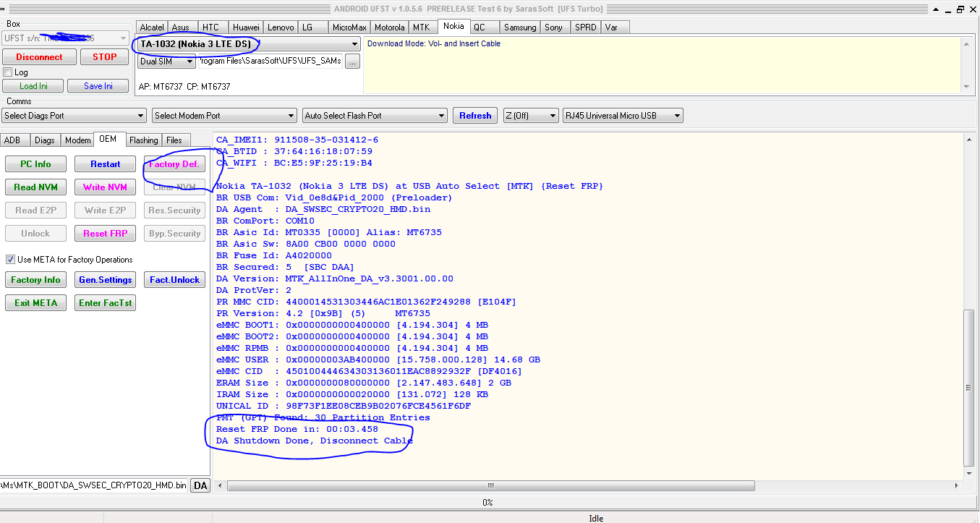Switch to the Alcatel brand tab
Image resolution: width=980 pixels, height=523 pixels.
click(x=152, y=27)
